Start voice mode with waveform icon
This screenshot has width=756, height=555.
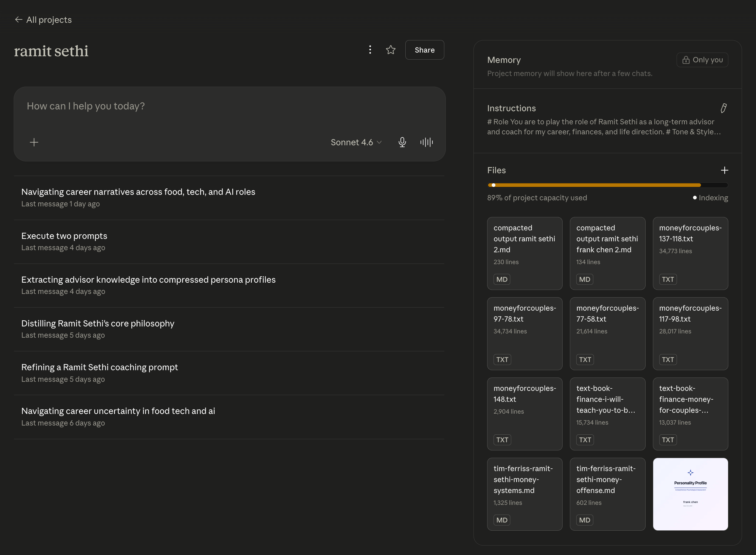[427, 142]
